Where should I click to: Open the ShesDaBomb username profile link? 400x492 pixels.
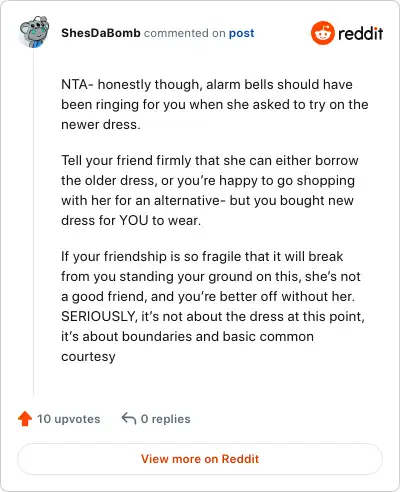coord(101,33)
